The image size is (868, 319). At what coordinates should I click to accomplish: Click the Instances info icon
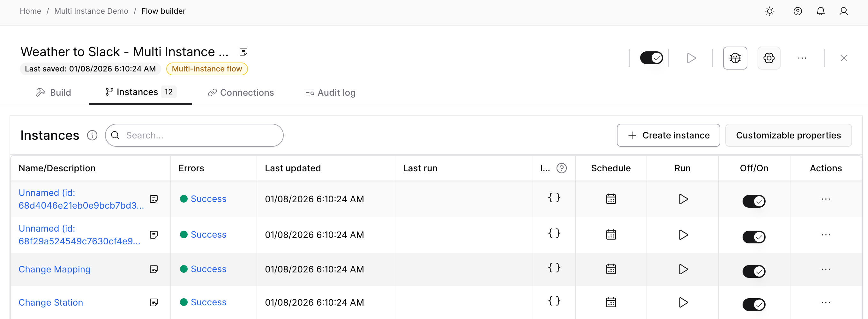(x=92, y=135)
